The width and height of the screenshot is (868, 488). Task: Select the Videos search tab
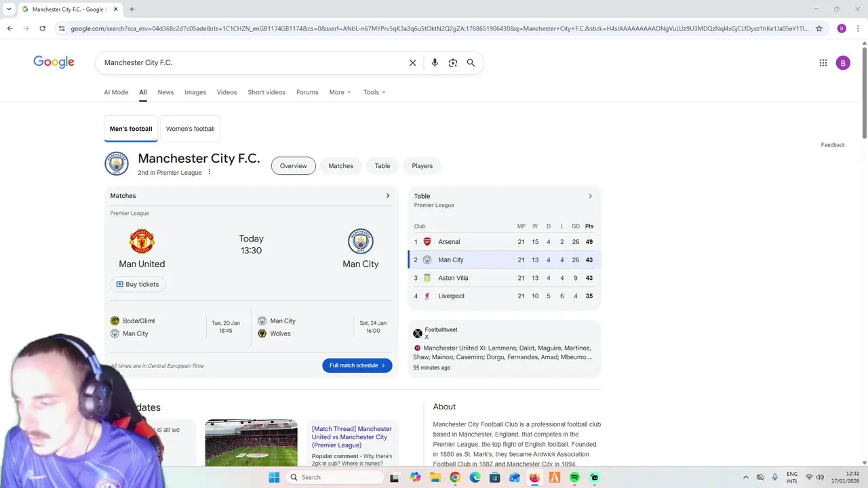227,92
